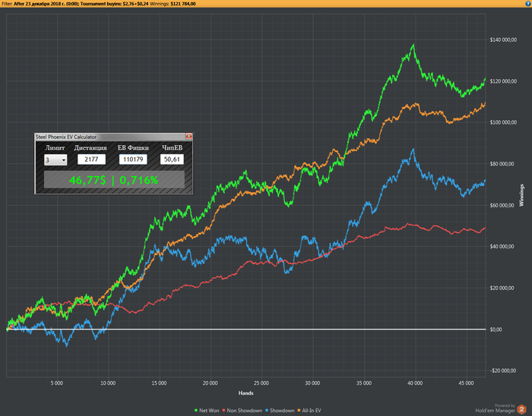Toggle the All-In EV legend entry
Screen dimensions: 532x416
click(x=309, y=410)
